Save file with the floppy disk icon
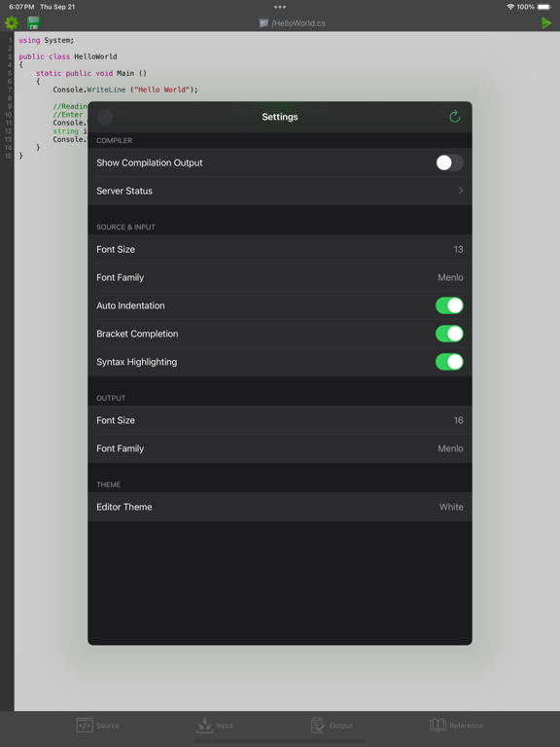The image size is (560, 747). click(x=33, y=23)
